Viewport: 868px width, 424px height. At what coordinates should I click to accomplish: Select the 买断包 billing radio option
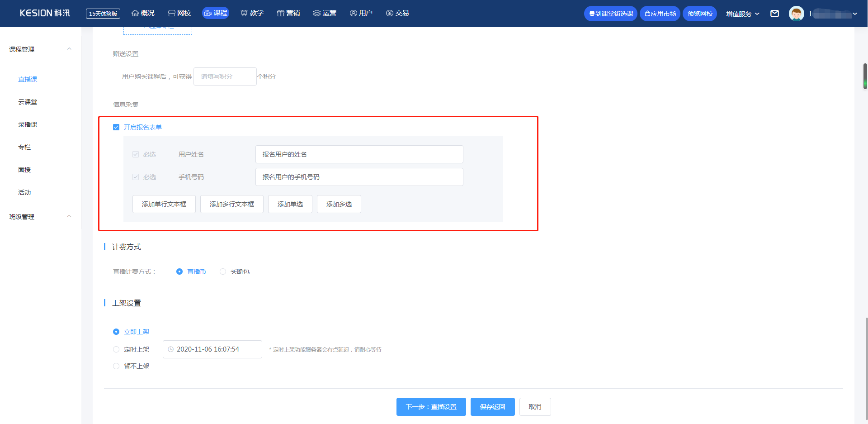pyautogui.click(x=223, y=272)
